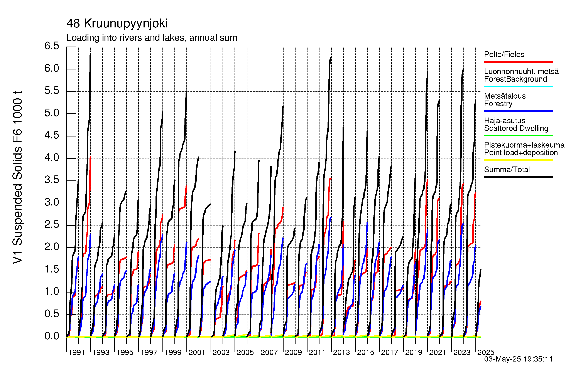Click the red Pelto/Fields legend line
Image resolution: width=588 pixels, height=370 pixels.
(518, 62)
